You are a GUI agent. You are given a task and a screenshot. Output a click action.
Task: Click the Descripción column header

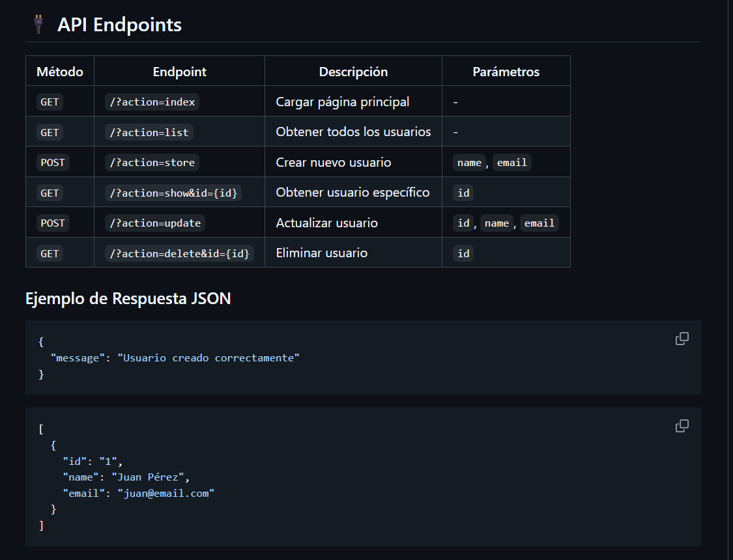pyautogui.click(x=352, y=71)
